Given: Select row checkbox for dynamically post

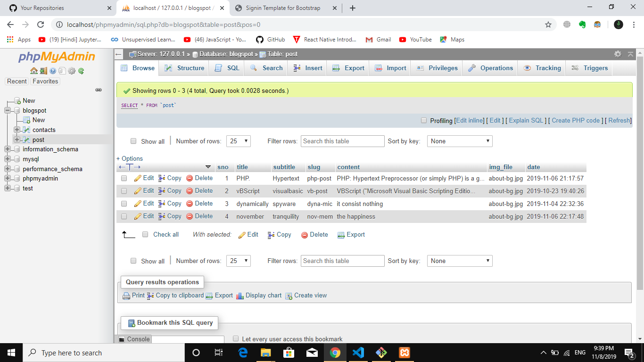Looking at the screenshot, I should tap(124, 204).
